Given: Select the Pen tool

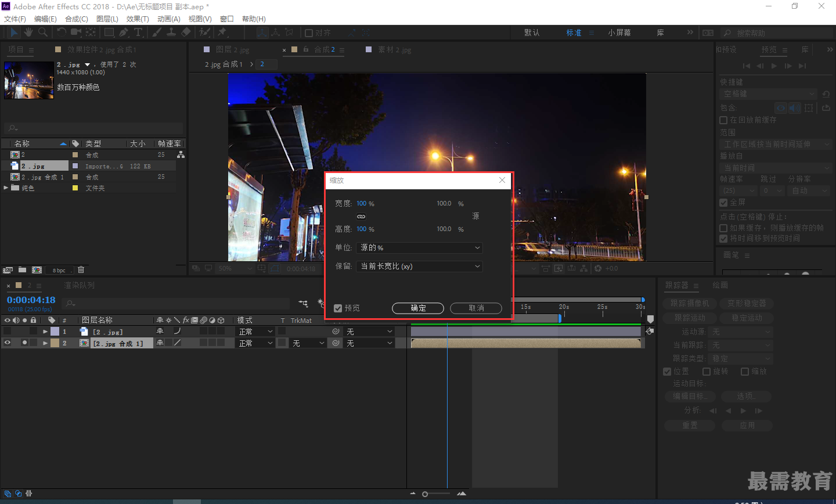Looking at the screenshot, I should 124,33.
